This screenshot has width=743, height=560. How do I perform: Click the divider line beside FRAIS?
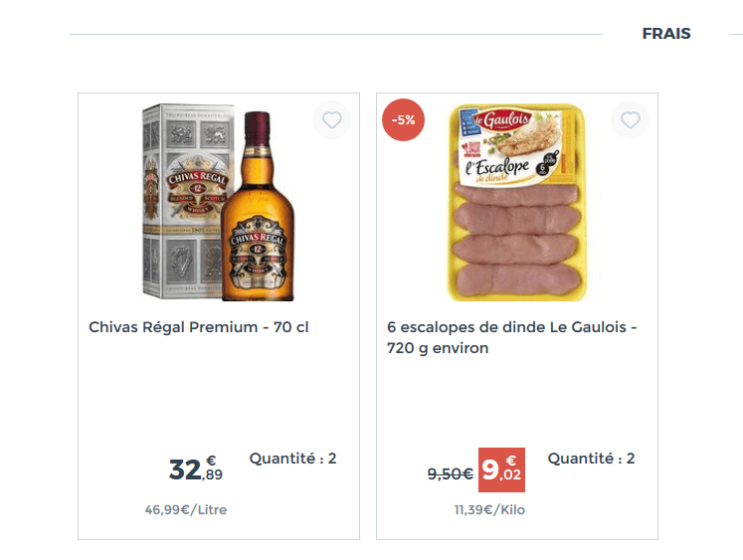[x=336, y=35]
